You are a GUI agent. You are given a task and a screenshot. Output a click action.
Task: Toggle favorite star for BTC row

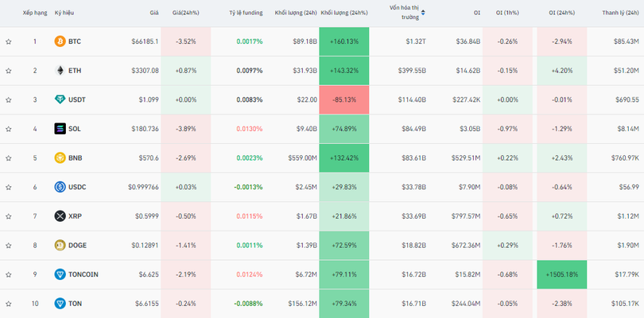tap(9, 41)
